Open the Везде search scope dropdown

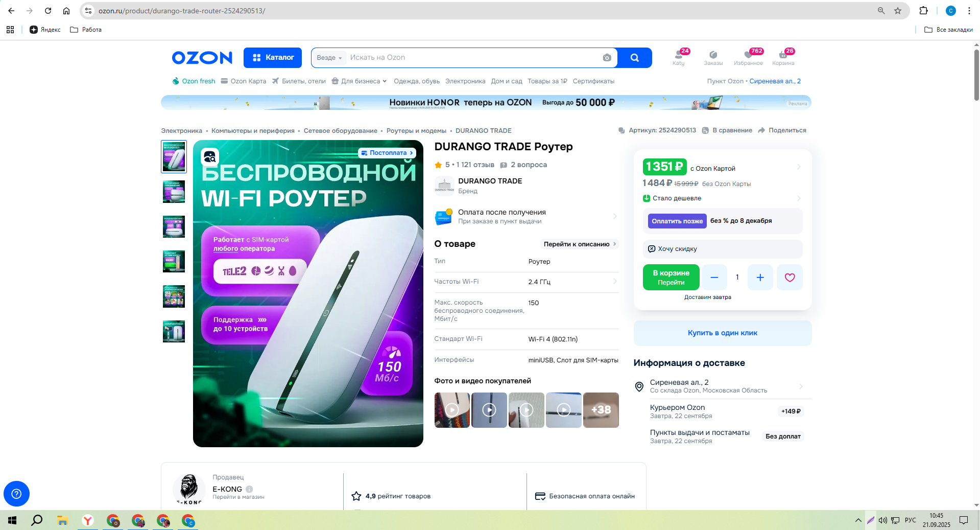pyautogui.click(x=329, y=58)
